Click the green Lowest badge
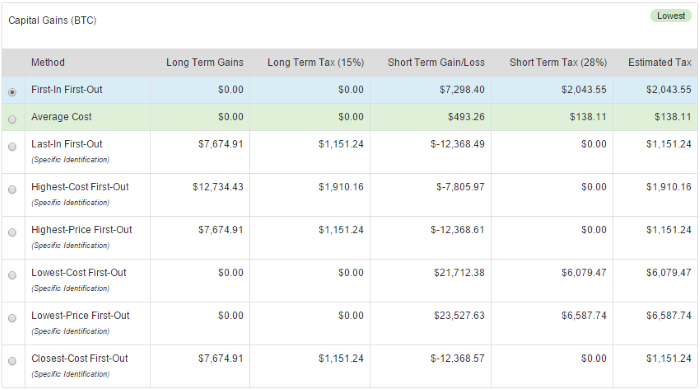The height and width of the screenshot is (390, 700). [x=671, y=16]
